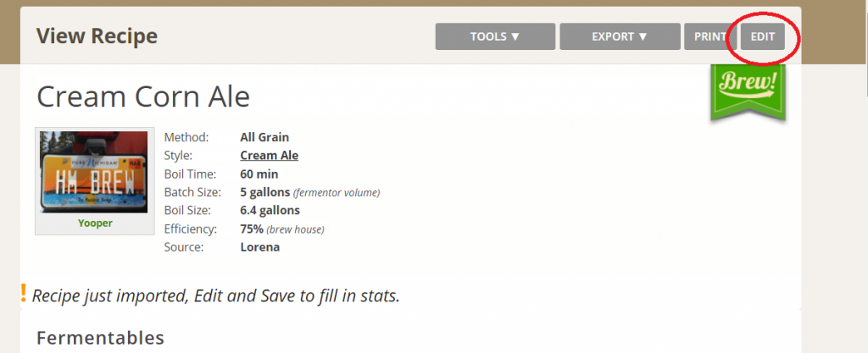
Task: Click the 'Recipe just imported' notice text
Action: 215,296
